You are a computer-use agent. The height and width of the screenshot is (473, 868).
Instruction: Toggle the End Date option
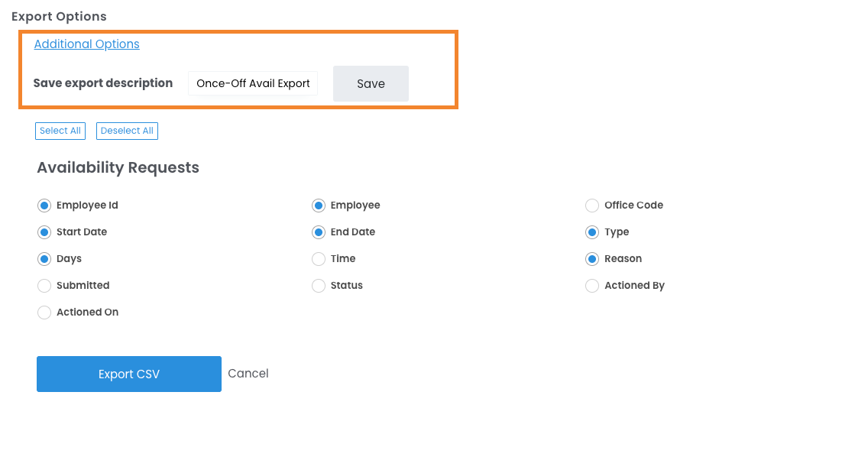point(319,232)
